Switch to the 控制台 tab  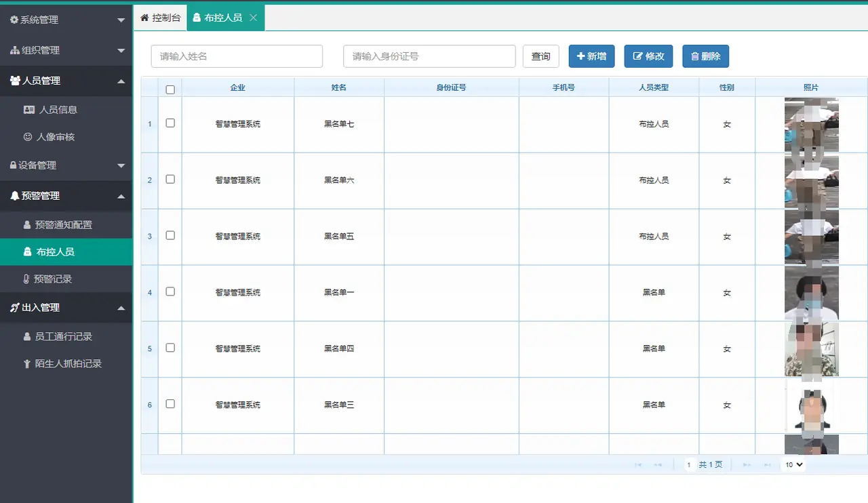coord(160,18)
